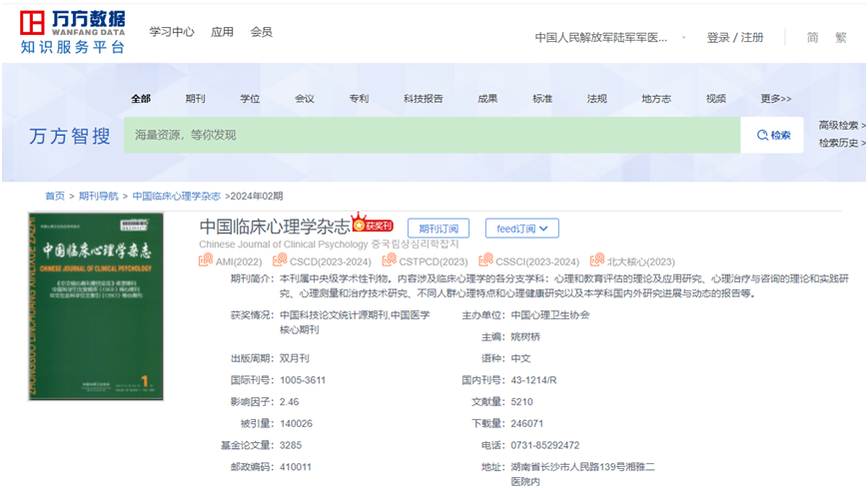
Task: Go to 期刊导航 breadcrumb
Action: click(99, 196)
